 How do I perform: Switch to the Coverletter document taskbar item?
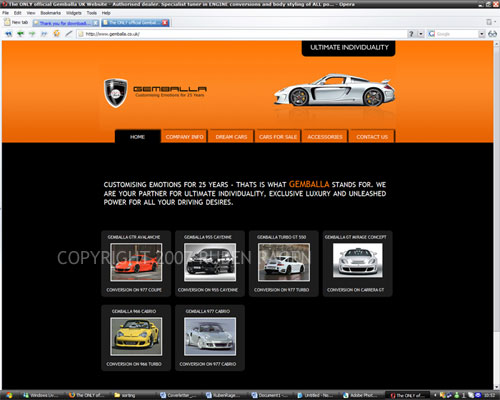178,395
